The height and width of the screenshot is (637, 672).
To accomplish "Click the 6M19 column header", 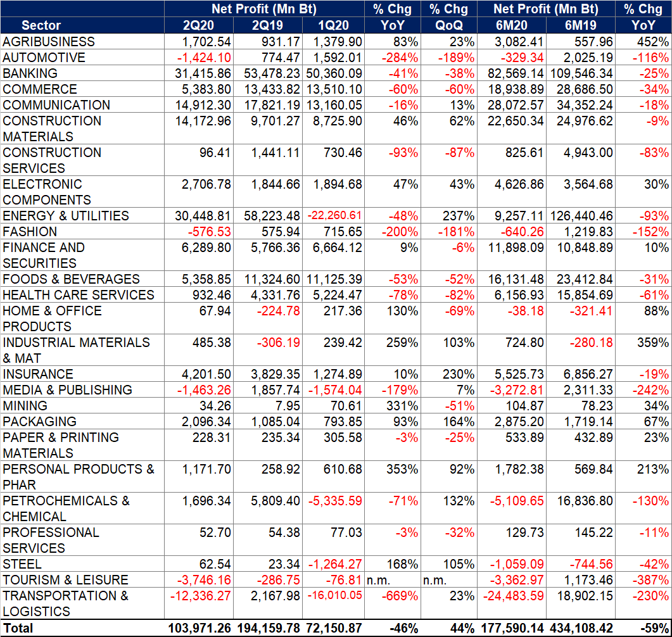I will pyautogui.click(x=580, y=25).
